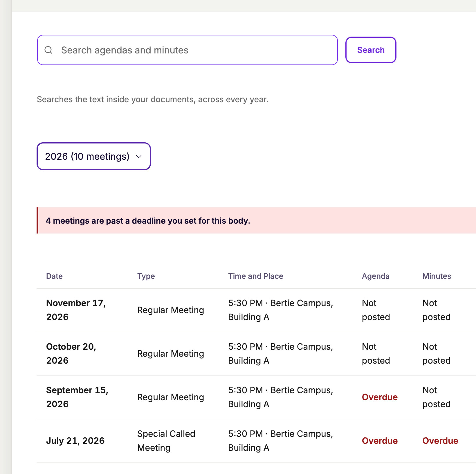Viewport: 476px width, 474px height.
Task: Click the Date column header
Action: click(54, 276)
